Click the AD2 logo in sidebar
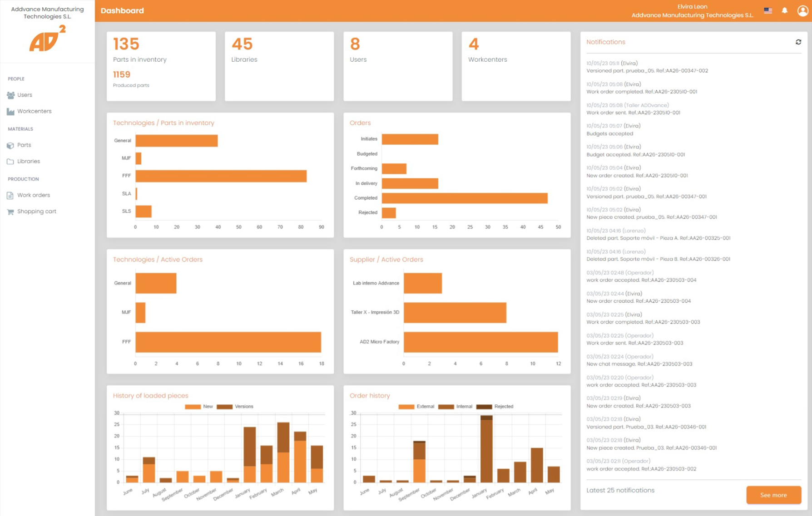The width and height of the screenshot is (812, 516). [x=47, y=39]
